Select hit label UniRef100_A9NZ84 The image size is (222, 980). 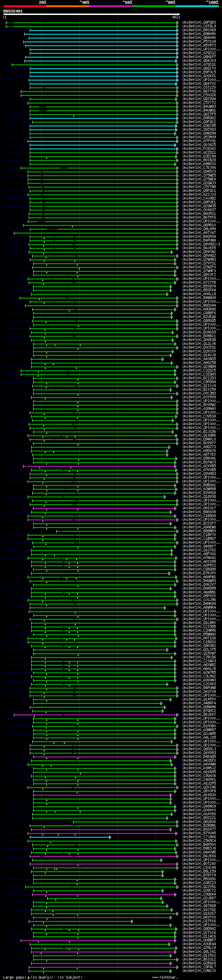199,133
